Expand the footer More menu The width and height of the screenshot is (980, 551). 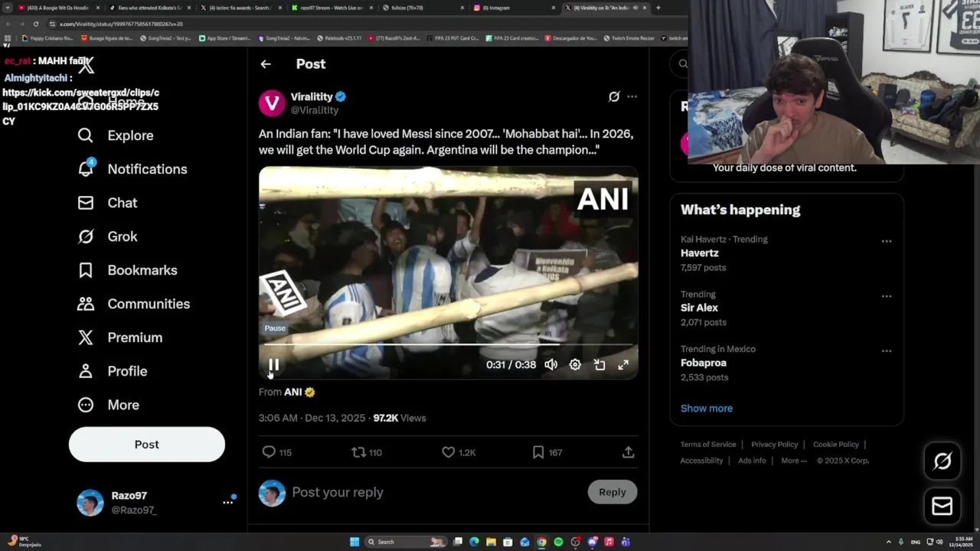tap(794, 461)
